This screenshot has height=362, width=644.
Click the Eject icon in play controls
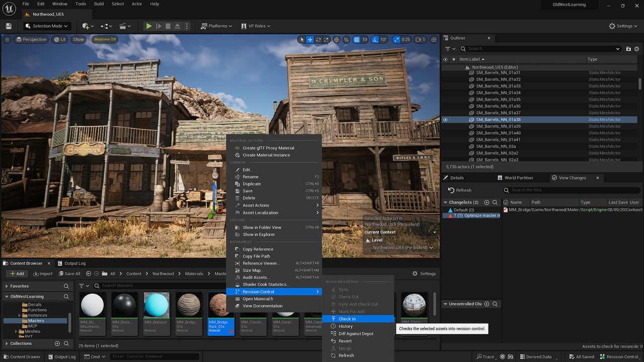pos(178,26)
